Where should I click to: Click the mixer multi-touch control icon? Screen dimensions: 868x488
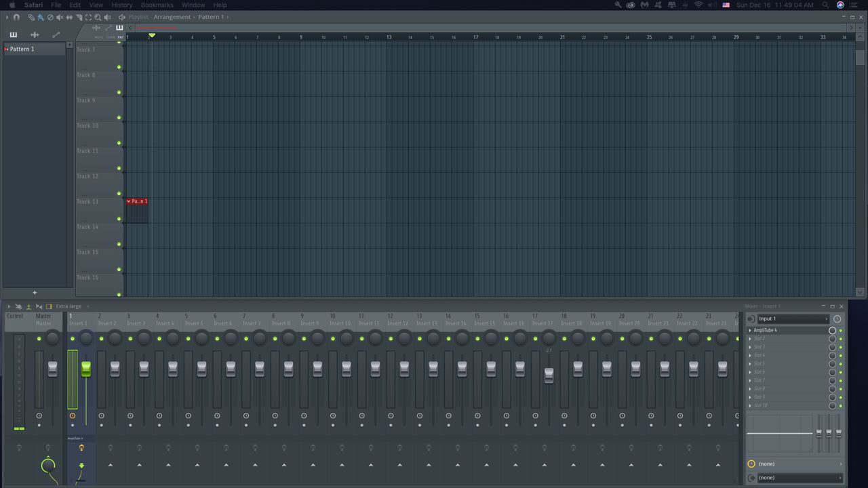tap(18, 306)
